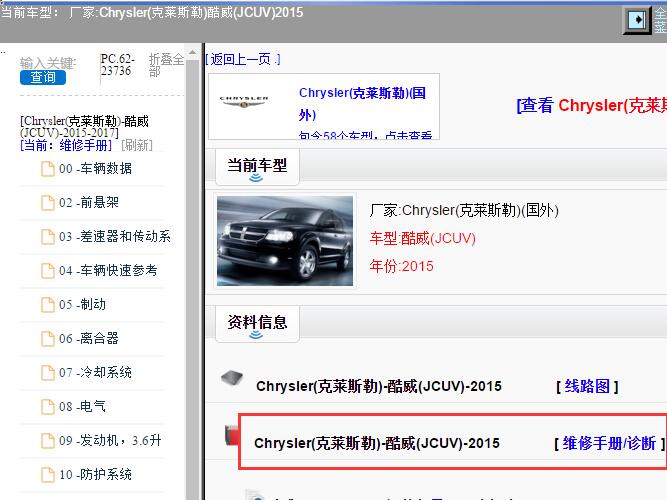Click document icon beside 05 -制动
667x500 pixels.
click(48, 305)
